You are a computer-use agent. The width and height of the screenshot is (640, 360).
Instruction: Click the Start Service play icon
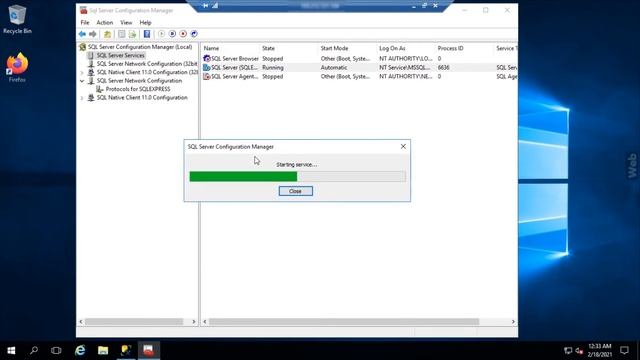[162, 34]
